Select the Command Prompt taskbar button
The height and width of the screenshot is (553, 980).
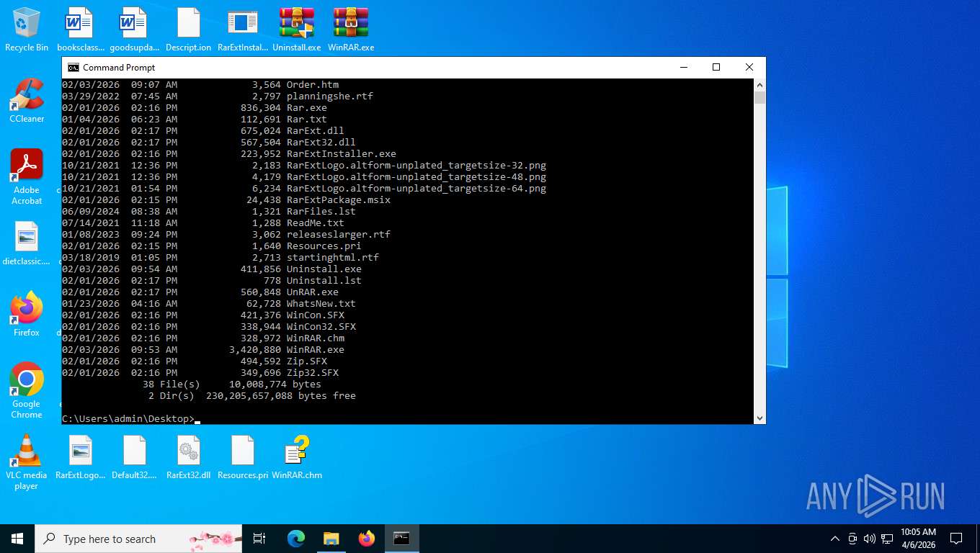click(x=401, y=539)
